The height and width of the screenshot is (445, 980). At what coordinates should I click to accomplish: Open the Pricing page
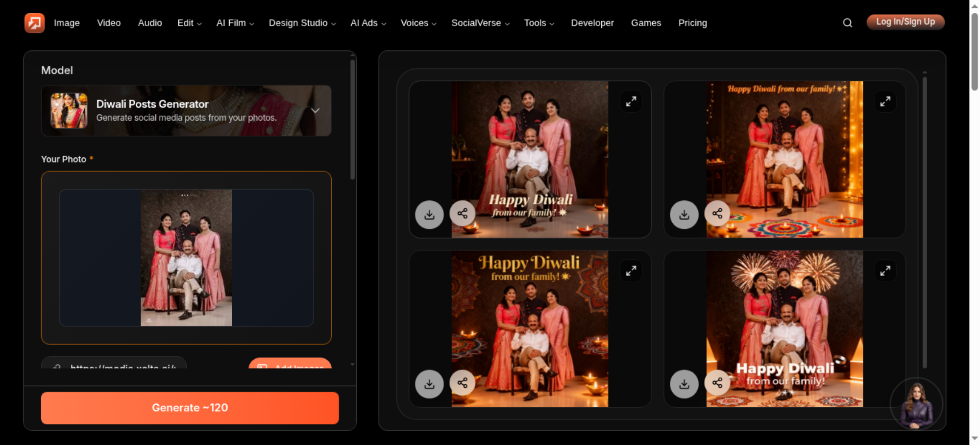tap(692, 23)
